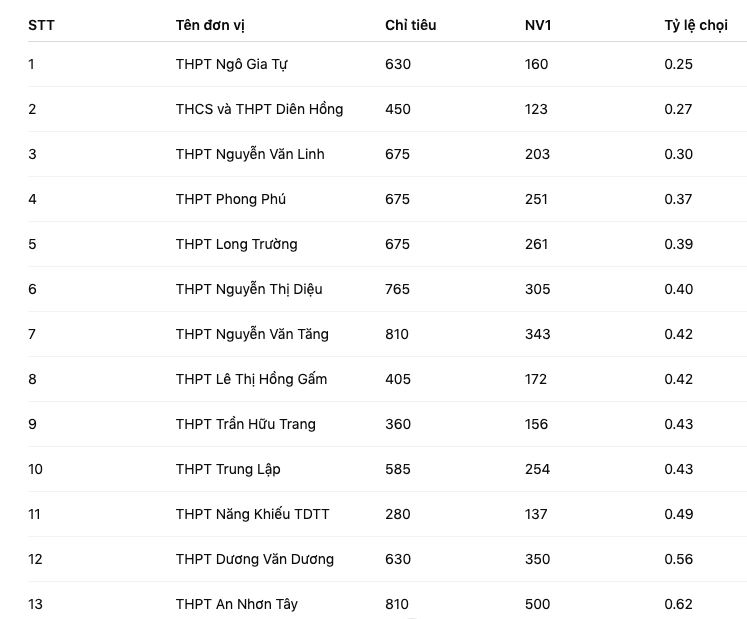Image resolution: width=747 pixels, height=619 pixels.
Task: Select the THPT Ngô Gia Tự cell
Action: [232, 64]
